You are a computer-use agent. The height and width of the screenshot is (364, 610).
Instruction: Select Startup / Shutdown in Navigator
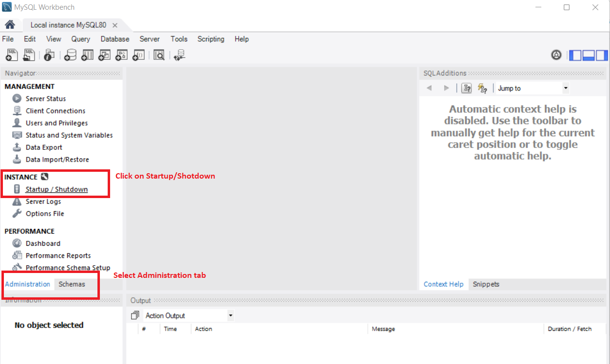56,189
